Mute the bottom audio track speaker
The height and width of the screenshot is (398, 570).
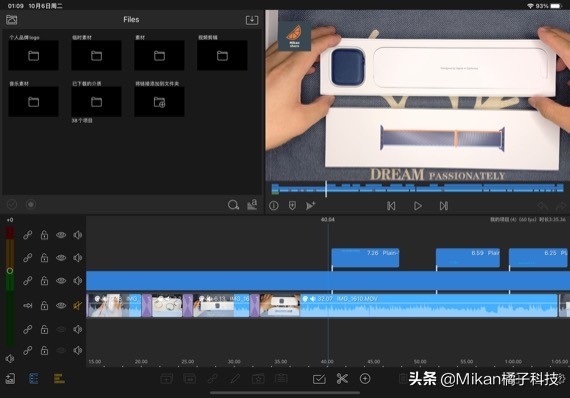click(x=77, y=350)
